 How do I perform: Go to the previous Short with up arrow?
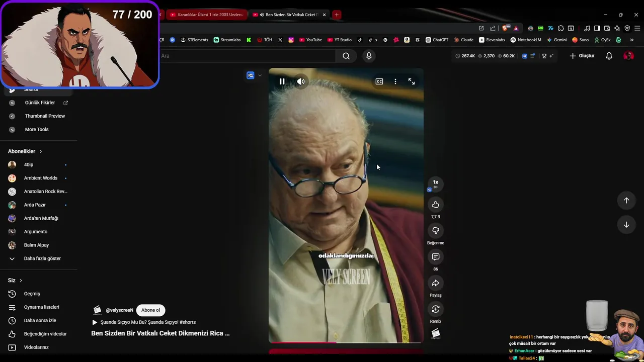coord(626,201)
